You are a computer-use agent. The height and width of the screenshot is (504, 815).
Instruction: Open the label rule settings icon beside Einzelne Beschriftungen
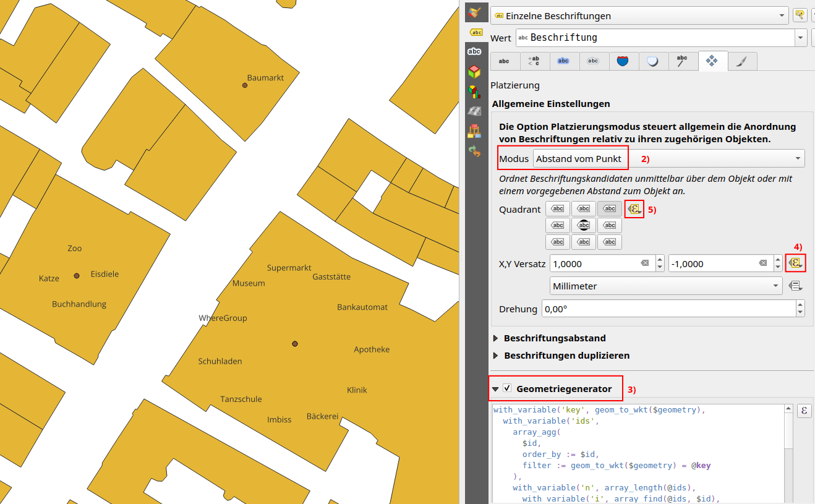(x=800, y=15)
